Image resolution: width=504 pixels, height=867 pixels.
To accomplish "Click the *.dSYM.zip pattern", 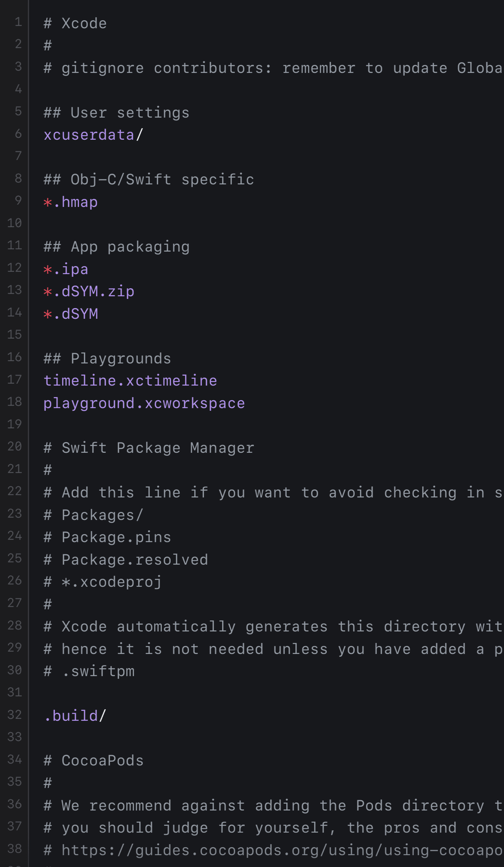I will coord(89,291).
